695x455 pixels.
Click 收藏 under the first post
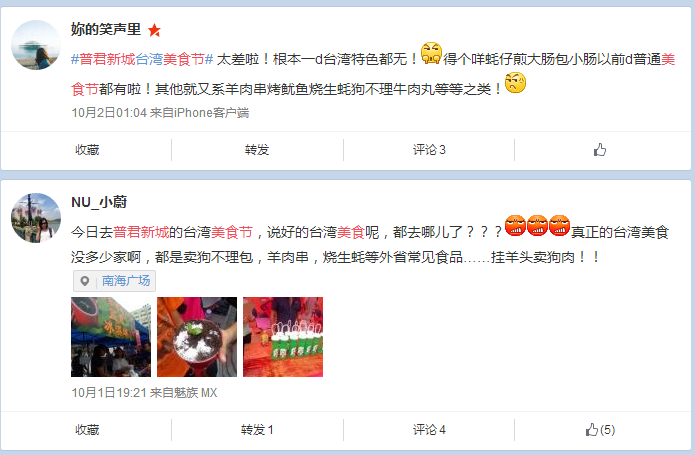(87, 150)
